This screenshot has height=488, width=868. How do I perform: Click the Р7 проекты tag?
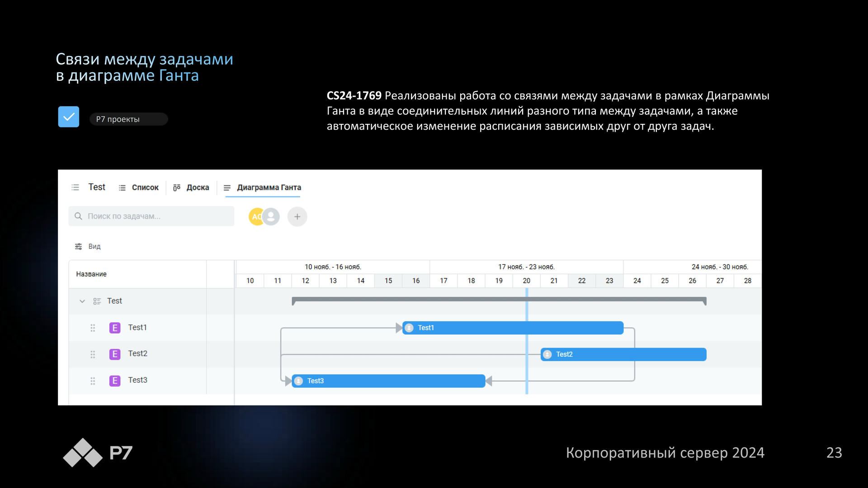point(129,119)
